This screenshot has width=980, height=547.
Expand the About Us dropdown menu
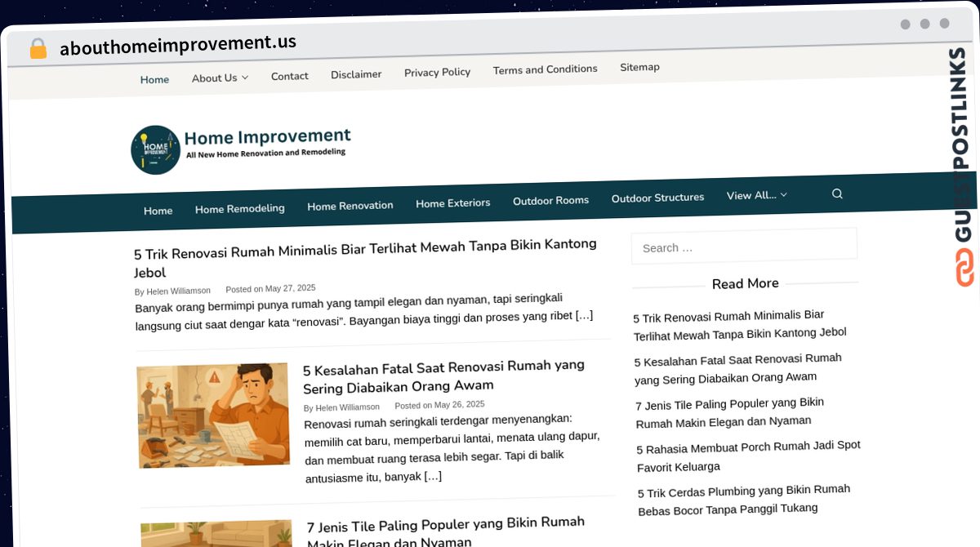220,78
